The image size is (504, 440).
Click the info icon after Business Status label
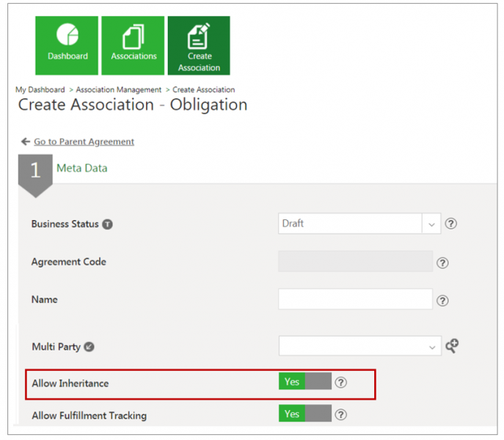click(108, 224)
